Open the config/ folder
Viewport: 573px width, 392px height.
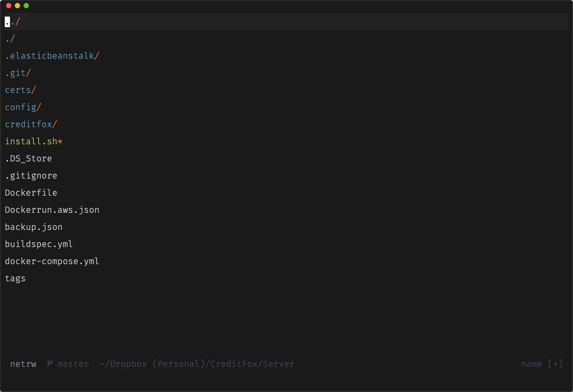pos(23,107)
